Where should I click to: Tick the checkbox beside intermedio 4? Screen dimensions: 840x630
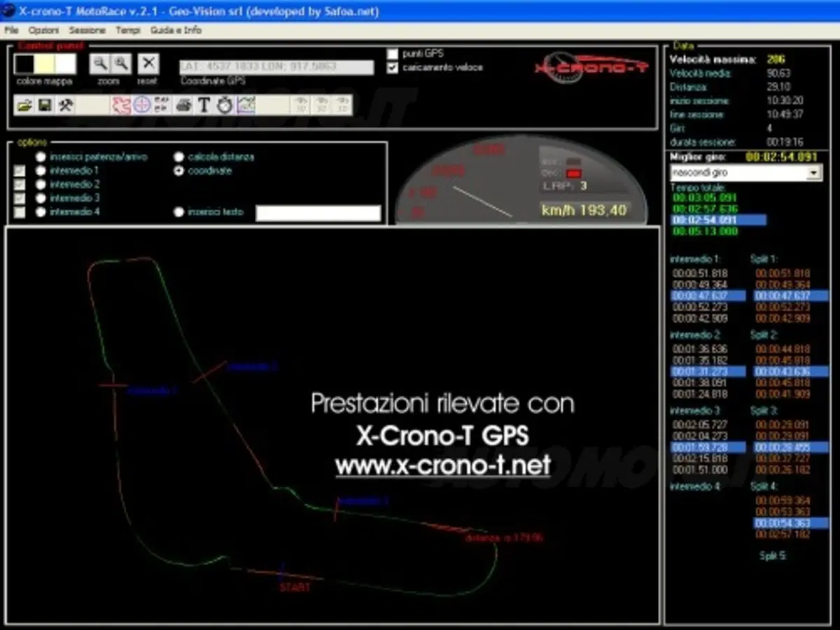pyautogui.click(x=20, y=212)
